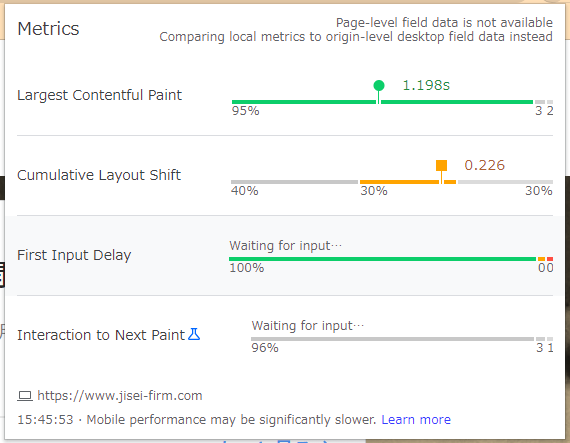Click the experimental flask icon beside Interaction to Next Paint

pos(194,334)
